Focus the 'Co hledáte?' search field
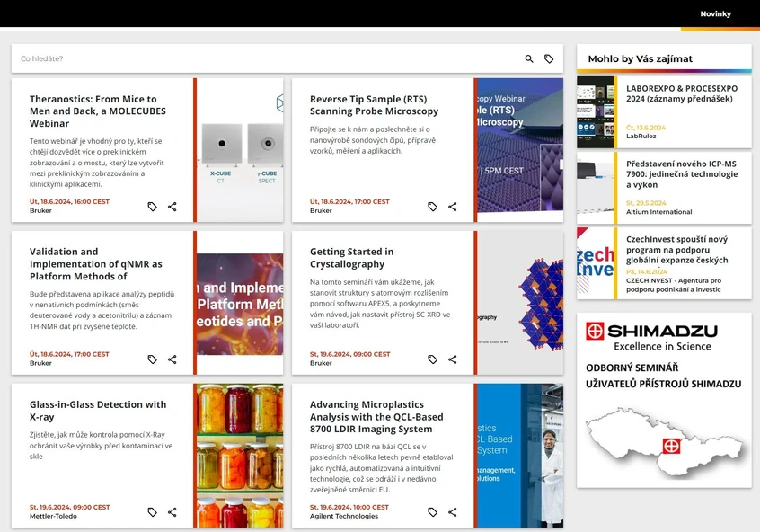Image resolution: width=760 pixels, height=532 pixels. [x=267, y=58]
